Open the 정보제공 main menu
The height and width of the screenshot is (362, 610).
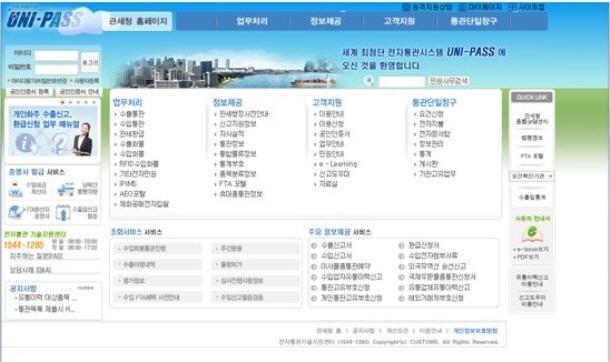(x=326, y=21)
